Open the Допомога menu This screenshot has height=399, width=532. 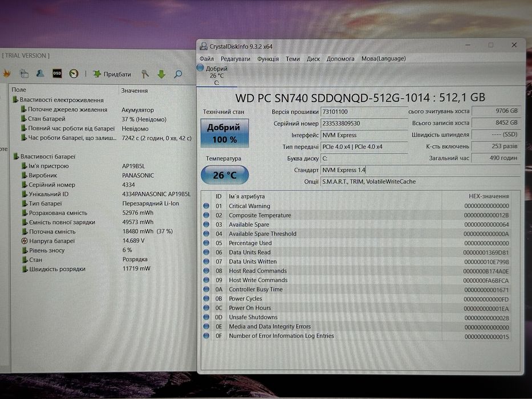[x=340, y=59]
